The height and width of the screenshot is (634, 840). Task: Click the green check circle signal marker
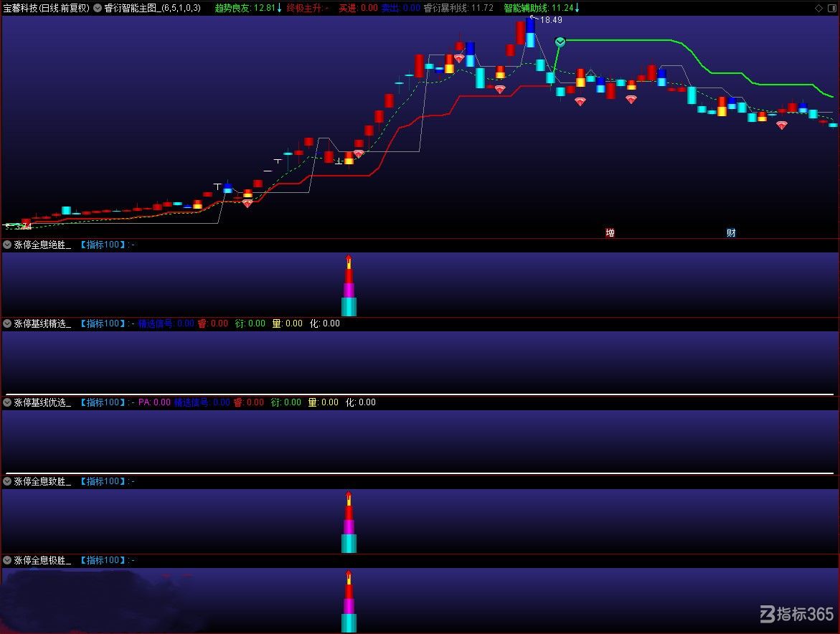[560, 42]
